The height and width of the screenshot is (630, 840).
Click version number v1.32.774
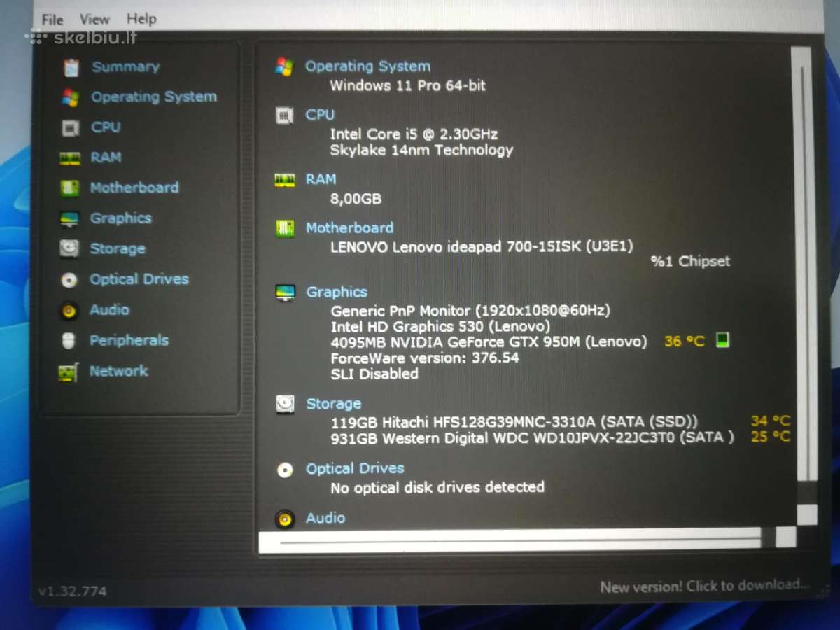coord(73,591)
